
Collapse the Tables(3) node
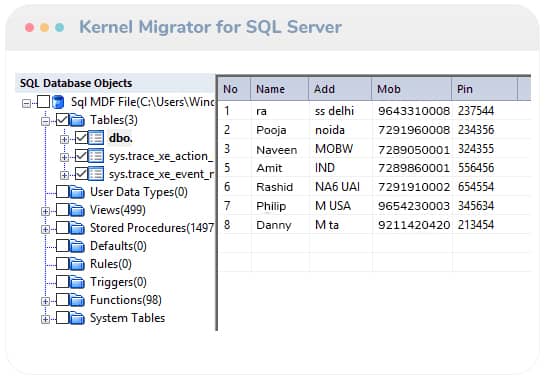45,122
